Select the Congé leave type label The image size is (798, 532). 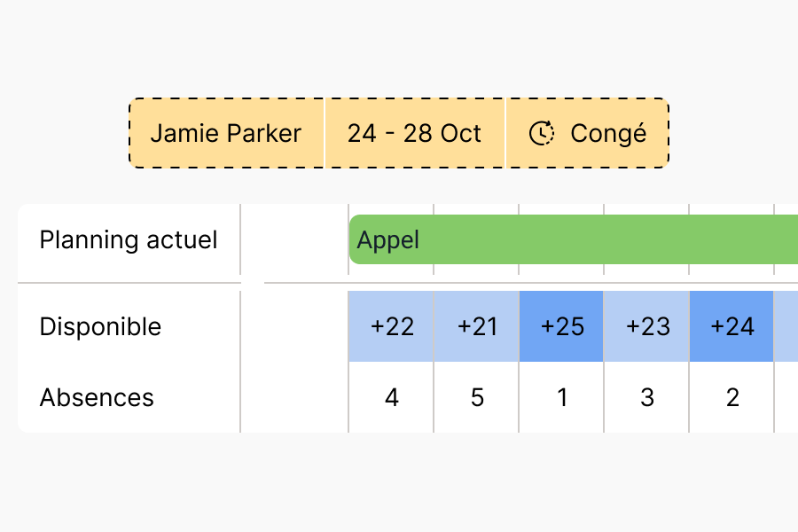point(608,133)
